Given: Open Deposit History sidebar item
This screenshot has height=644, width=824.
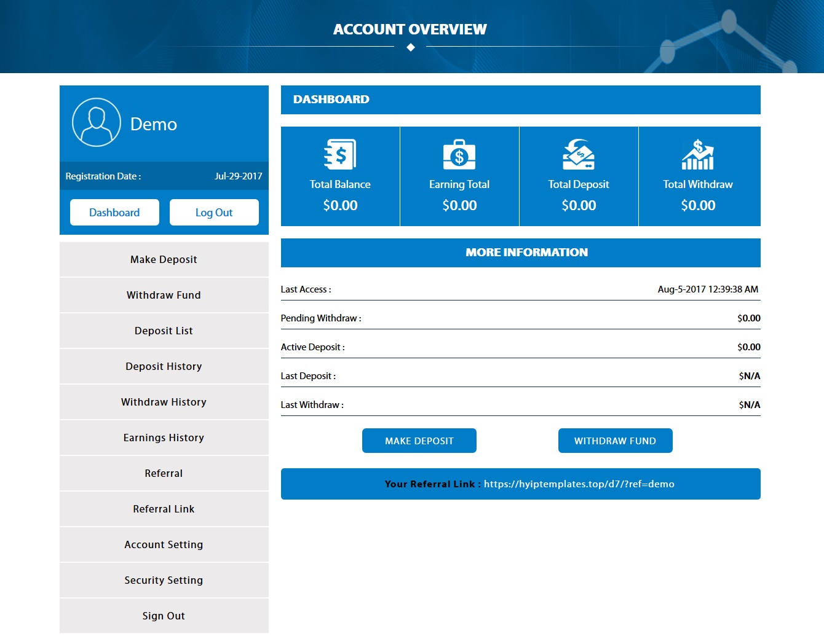Looking at the screenshot, I should click(x=164, y=366).
